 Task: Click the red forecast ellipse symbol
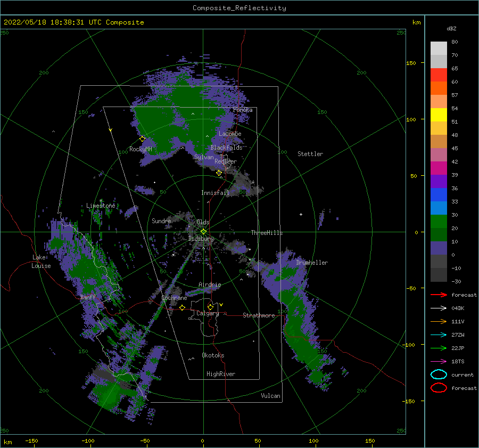[439, 388]
